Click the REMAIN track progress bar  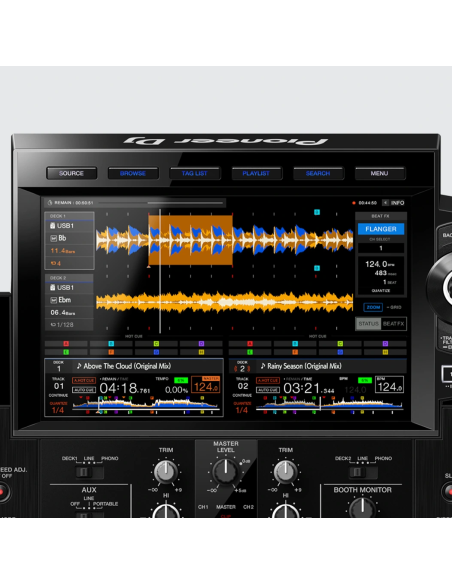click(160, 203)
